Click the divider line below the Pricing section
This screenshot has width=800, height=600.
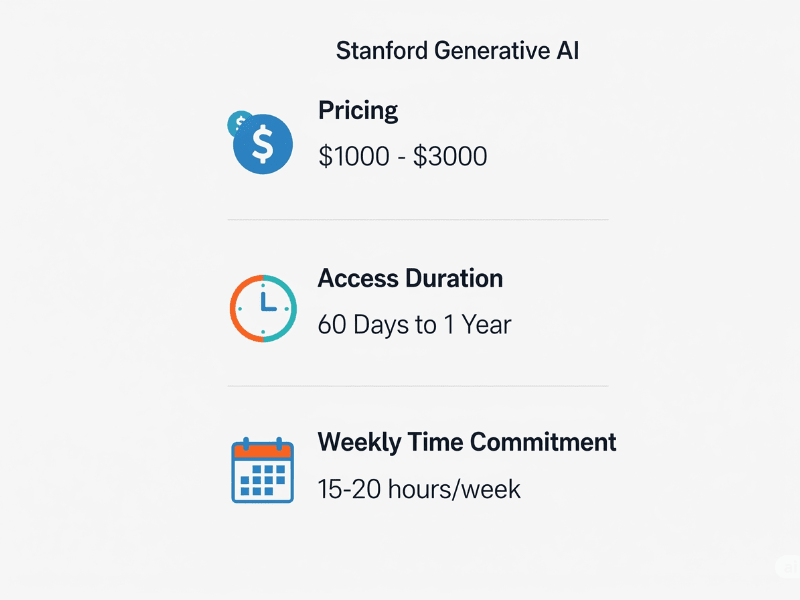click(x=418, y=220)
